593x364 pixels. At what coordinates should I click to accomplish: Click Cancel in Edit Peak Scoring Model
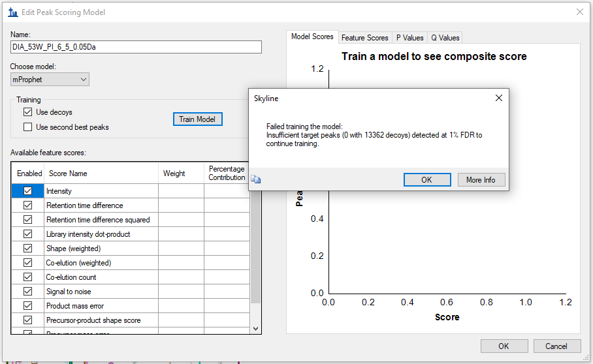pos(556,346)
